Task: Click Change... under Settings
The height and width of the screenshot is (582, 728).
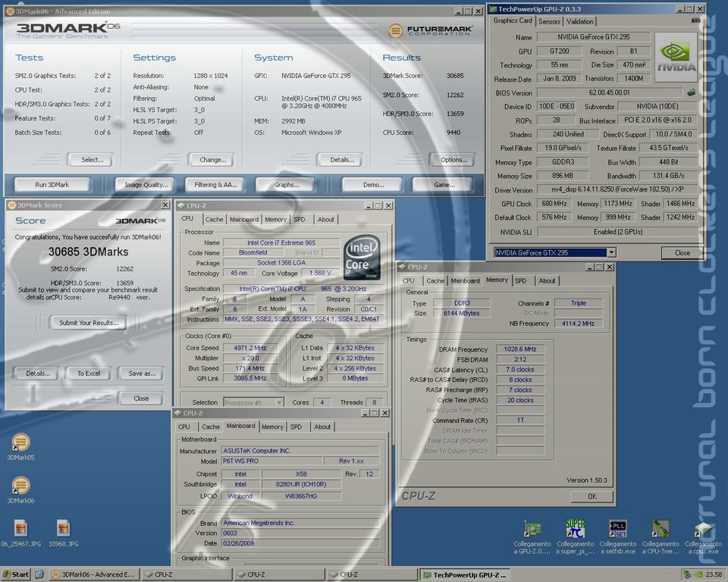Action: click(212, 160)
